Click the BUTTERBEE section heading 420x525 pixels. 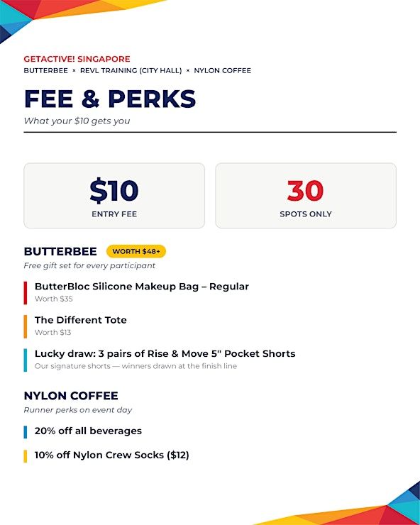pyautogui.click(x=60, y=251)
